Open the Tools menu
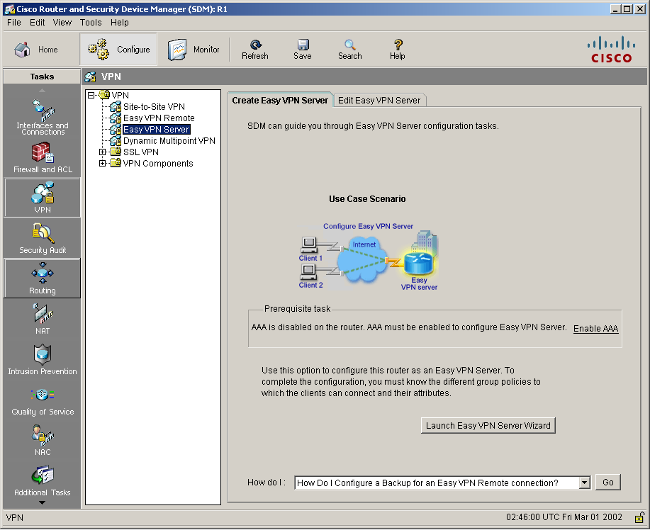 coord(91,22)
